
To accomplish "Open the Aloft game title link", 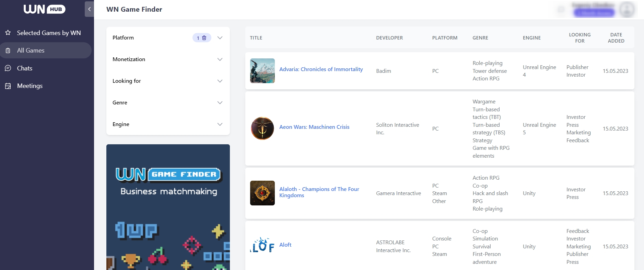I will pyautogui.click(x=285, y=245).
